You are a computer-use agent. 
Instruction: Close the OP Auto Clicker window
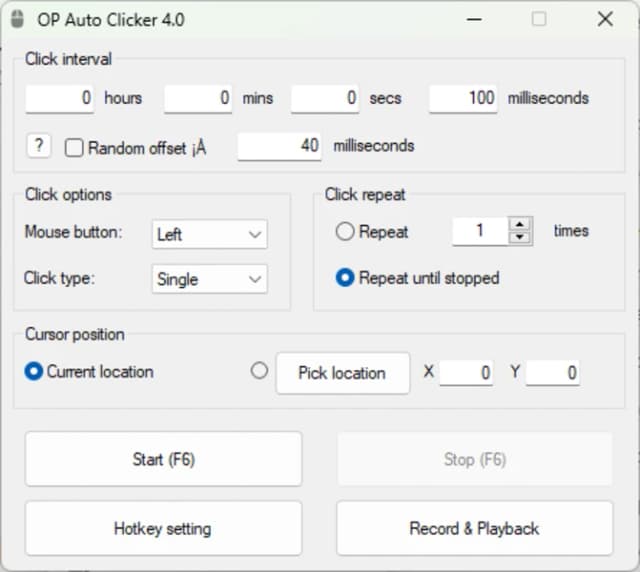click(x=605, y=19)
